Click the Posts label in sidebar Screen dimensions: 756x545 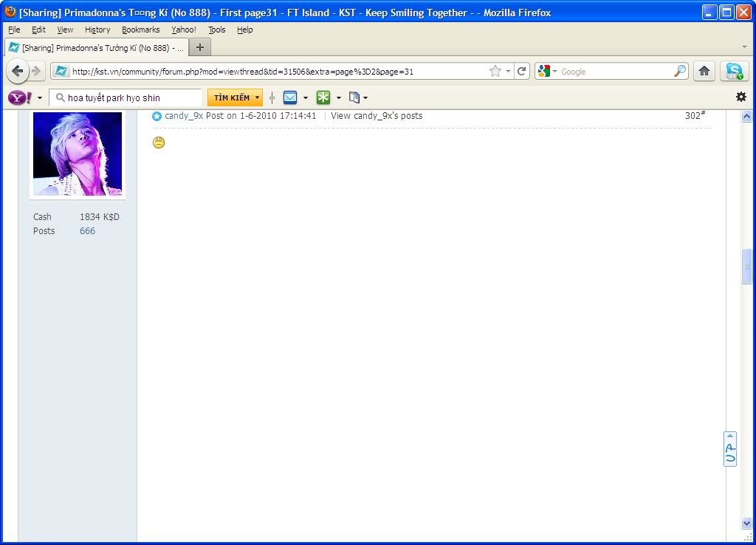pos(44,231)
